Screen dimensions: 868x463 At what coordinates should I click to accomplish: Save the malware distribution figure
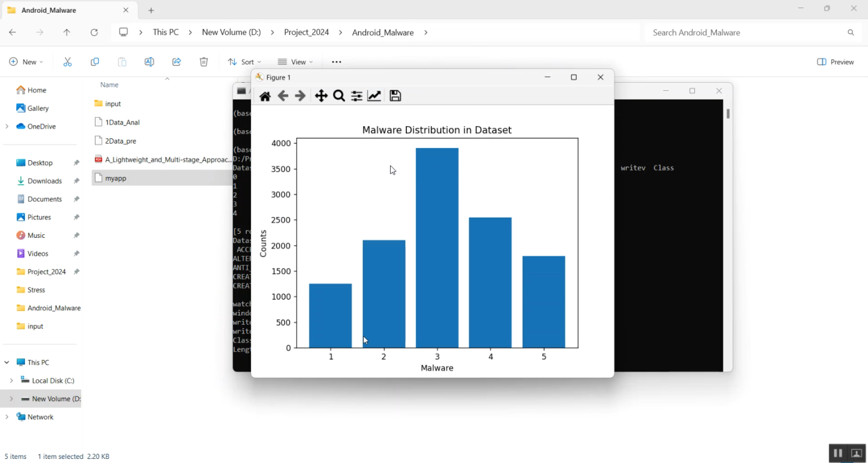coord(395,95)
